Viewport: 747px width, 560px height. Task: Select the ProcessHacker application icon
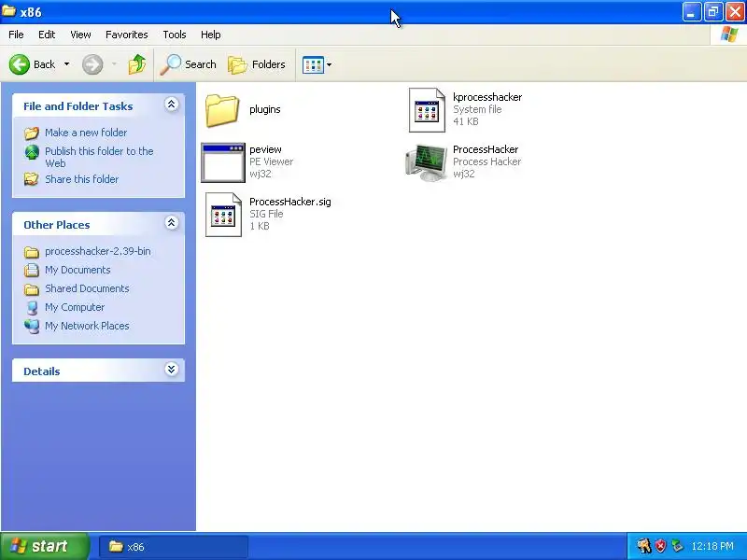pyautogui.click(x=427, y=162)
